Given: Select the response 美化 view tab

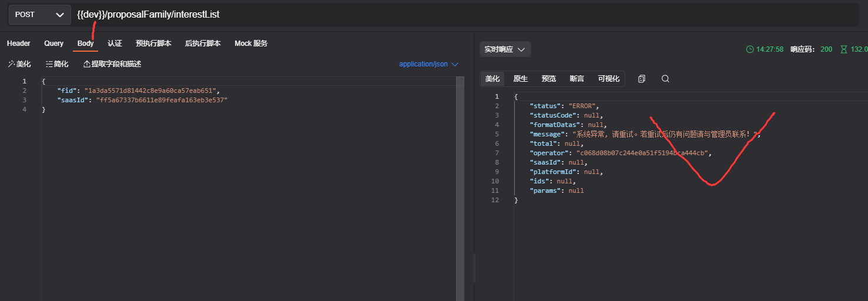Looking at the screenshot, I should click(492, 79).
